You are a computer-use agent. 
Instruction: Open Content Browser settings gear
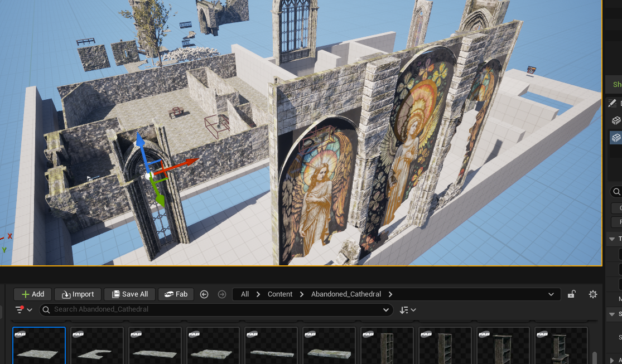[593, 294]
